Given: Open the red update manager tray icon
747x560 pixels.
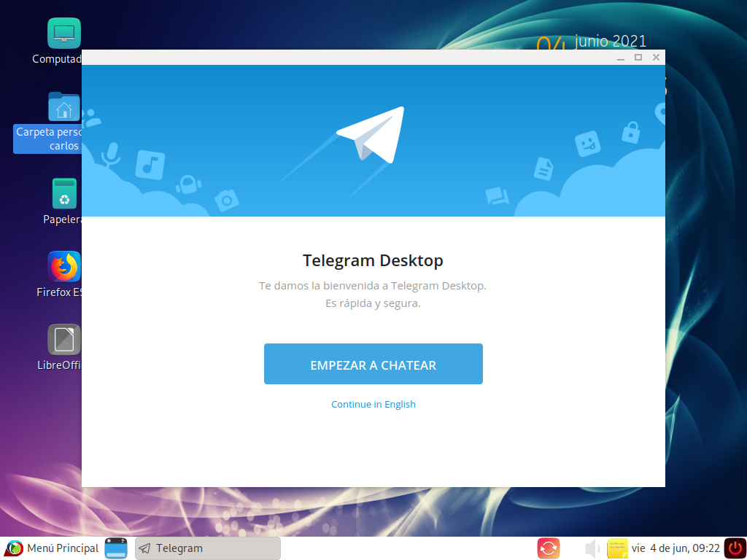Looking at the screenshot, I should 548,548.
